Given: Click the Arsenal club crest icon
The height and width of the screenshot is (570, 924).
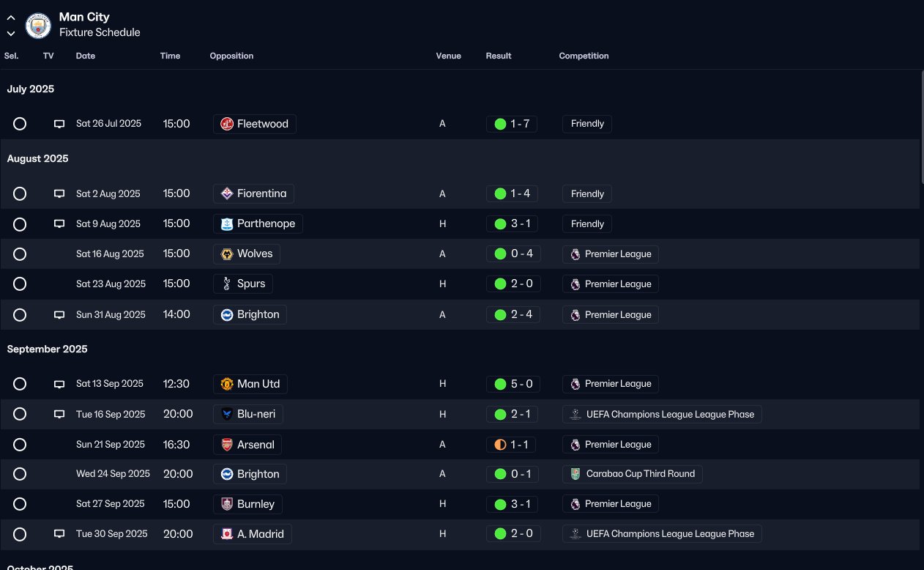Looking at the screenshot, I should pos(227,445).
